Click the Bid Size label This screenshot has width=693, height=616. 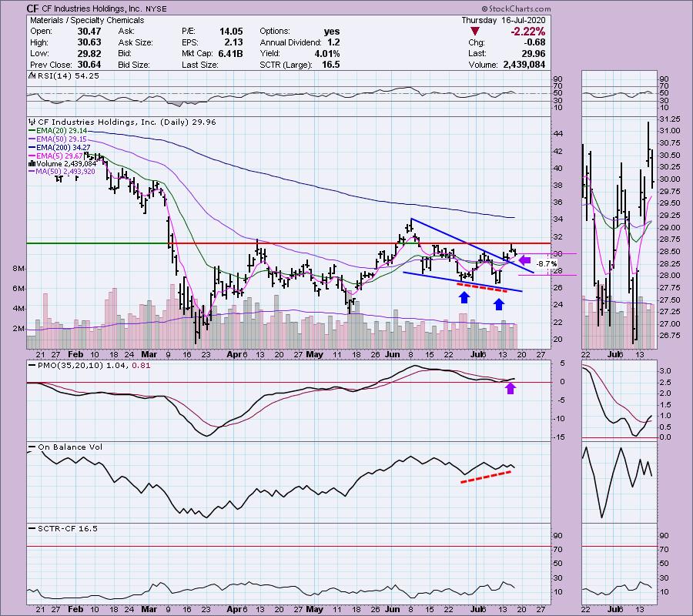134,65
